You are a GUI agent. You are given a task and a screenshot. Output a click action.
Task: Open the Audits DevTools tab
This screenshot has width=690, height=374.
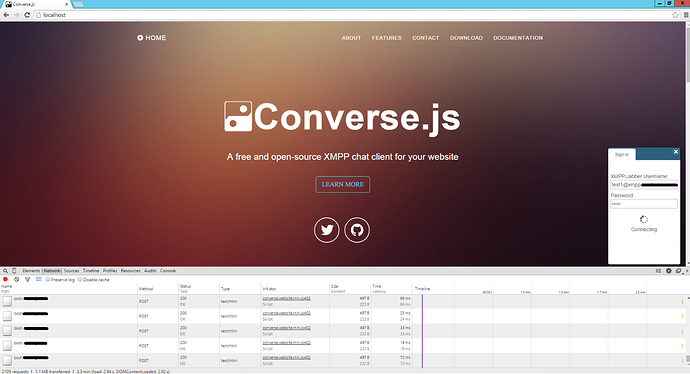coord(150,271)
